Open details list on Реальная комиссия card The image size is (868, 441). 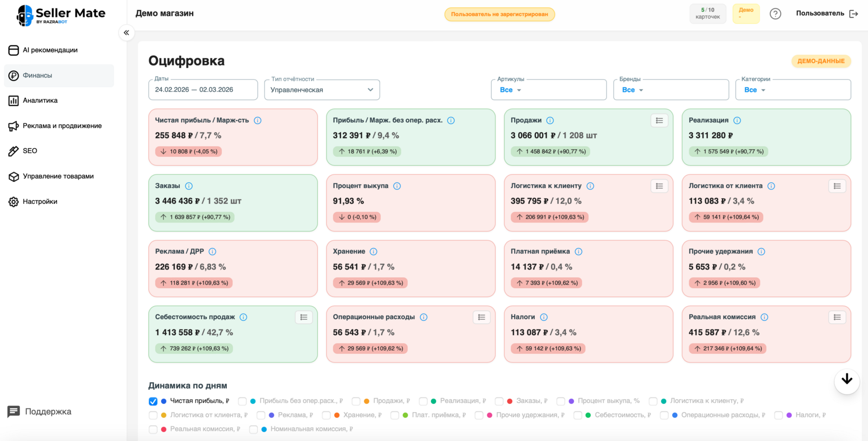point(837,317)
